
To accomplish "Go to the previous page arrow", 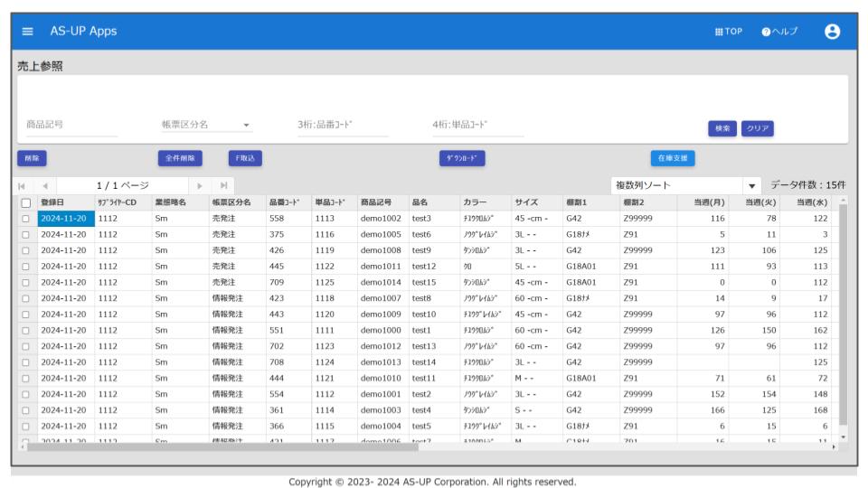I will 45,185.
